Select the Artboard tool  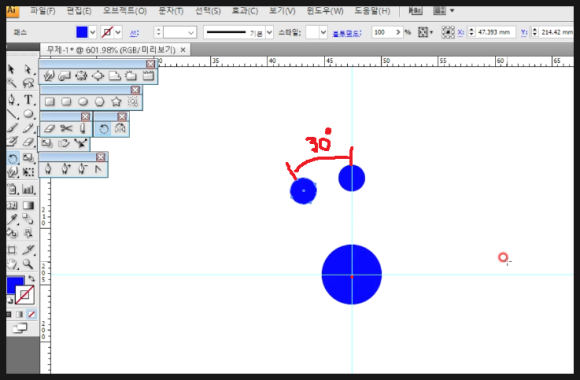point(11,250)
